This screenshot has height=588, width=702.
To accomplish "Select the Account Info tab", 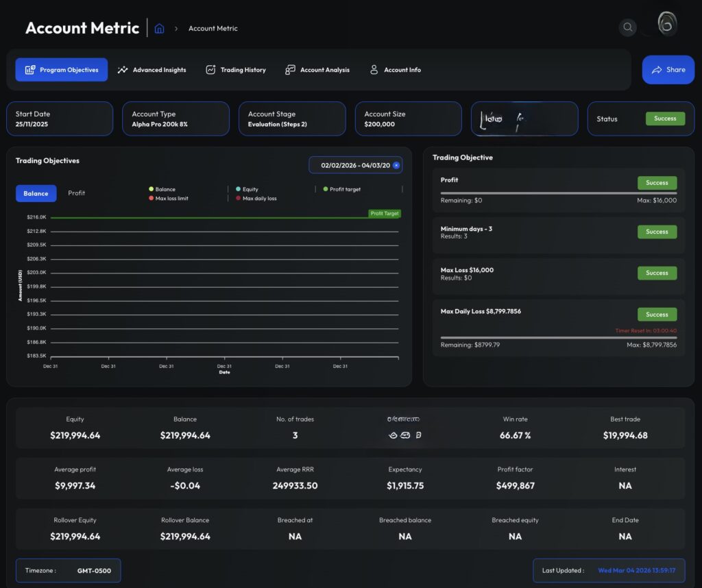I will (x=397, y=69).
